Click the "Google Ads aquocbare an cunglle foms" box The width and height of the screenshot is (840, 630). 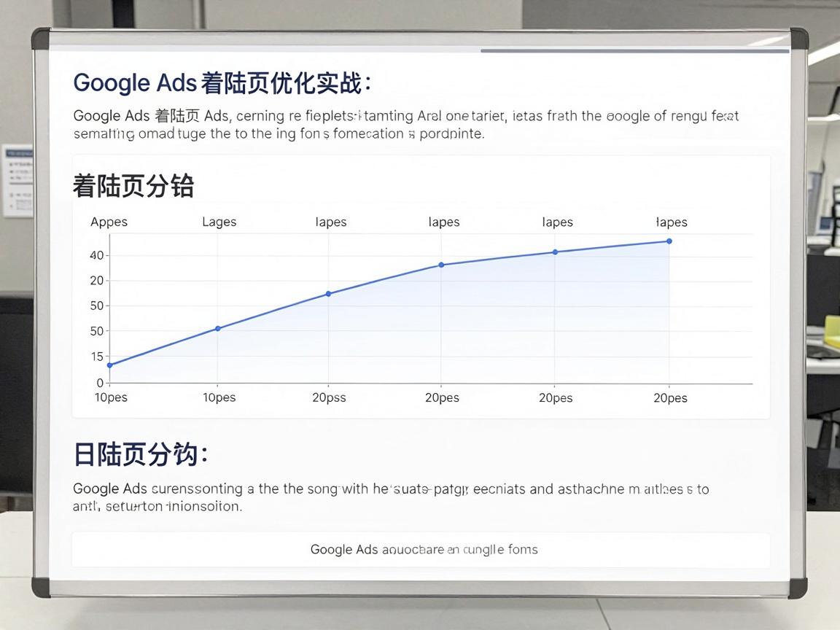tap(421, 550)
